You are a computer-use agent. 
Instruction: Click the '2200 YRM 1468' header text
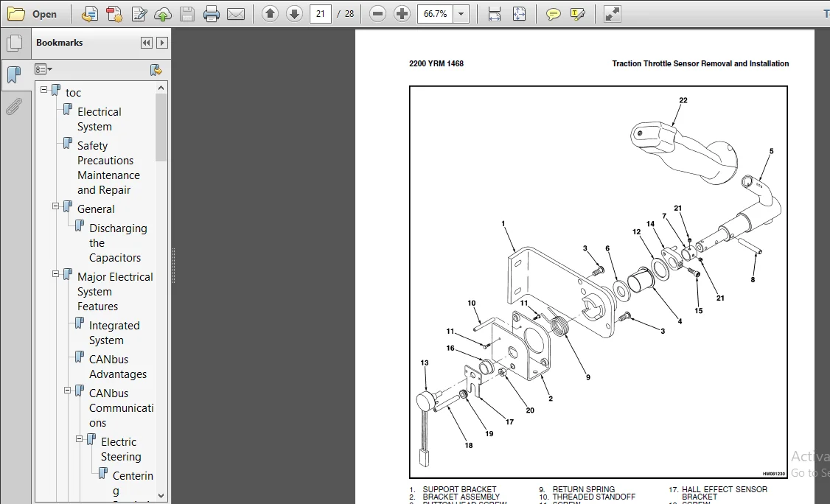436,63
